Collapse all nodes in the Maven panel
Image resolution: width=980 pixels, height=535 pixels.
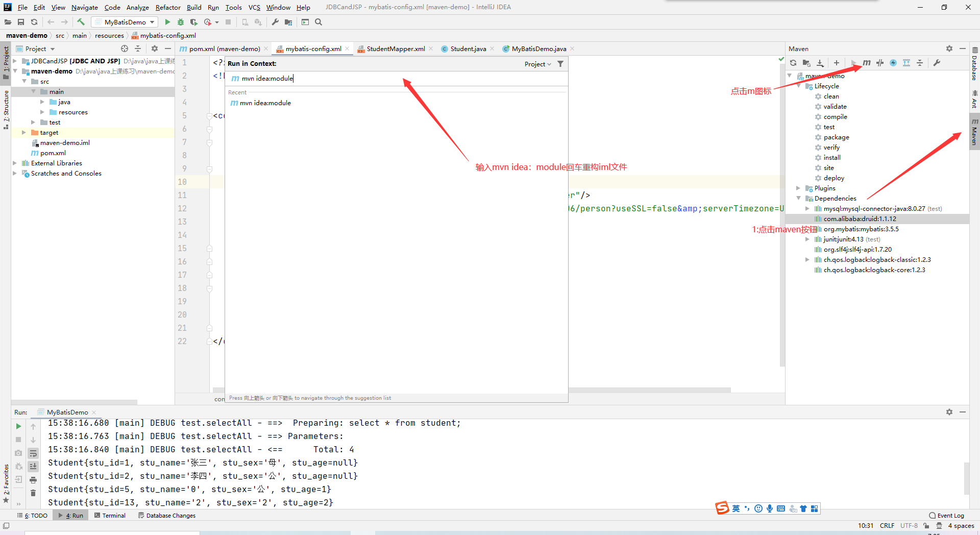click(920, 63)
